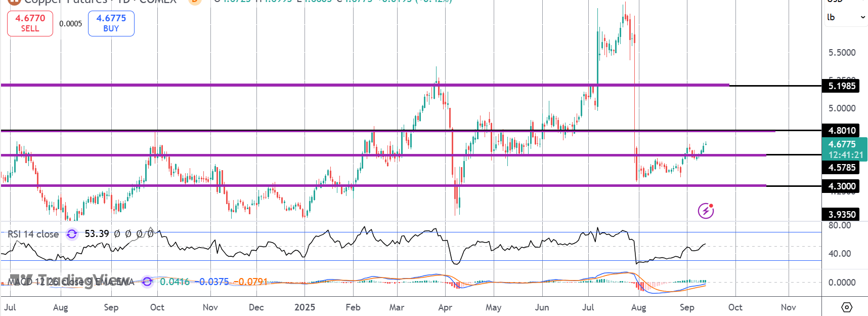Click the blue BUY button at 4.6775
The image size is (868, 316).
click(111, 23)
